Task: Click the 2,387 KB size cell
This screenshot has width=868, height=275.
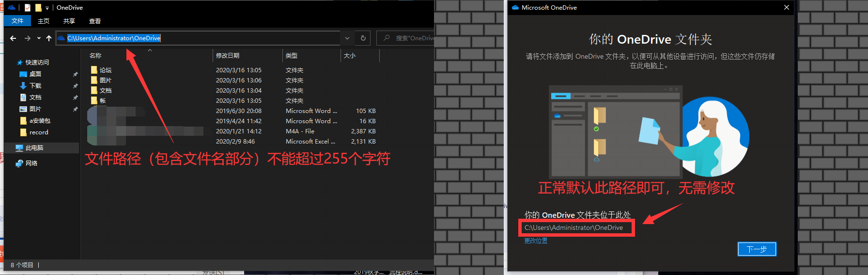Action: pyautogui.click(x=363, y=131)
